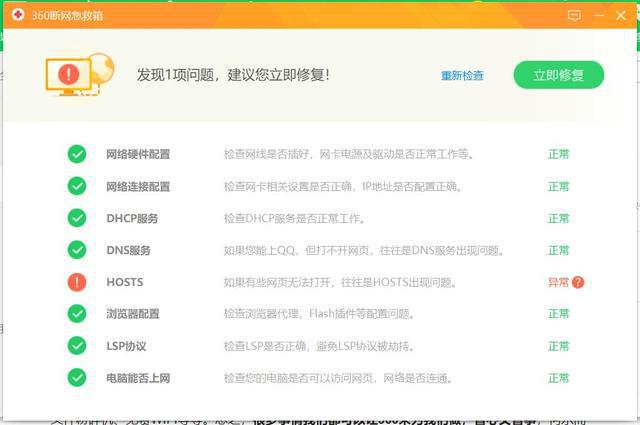Click the description 检查网线是否插好
Image resolution: width=640 pixels, height=425 pixels.
(349, 154)
